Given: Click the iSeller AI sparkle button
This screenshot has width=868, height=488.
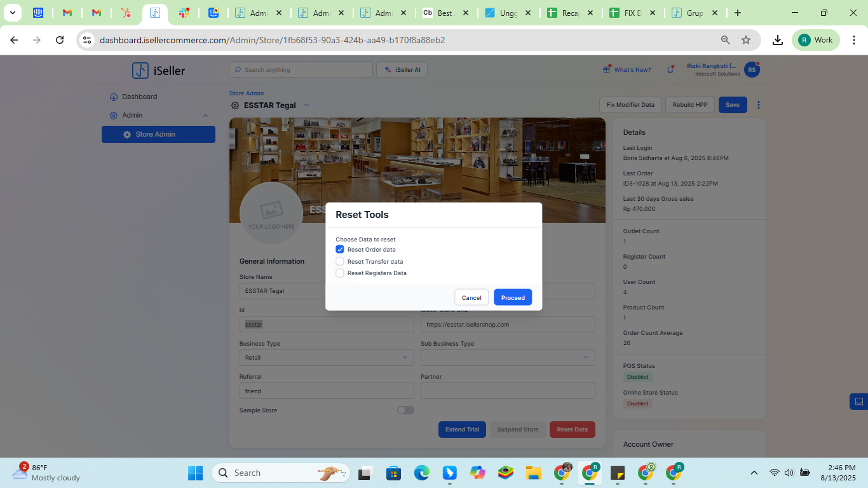Looking at the screenshot, I should [x=402, y=70].
